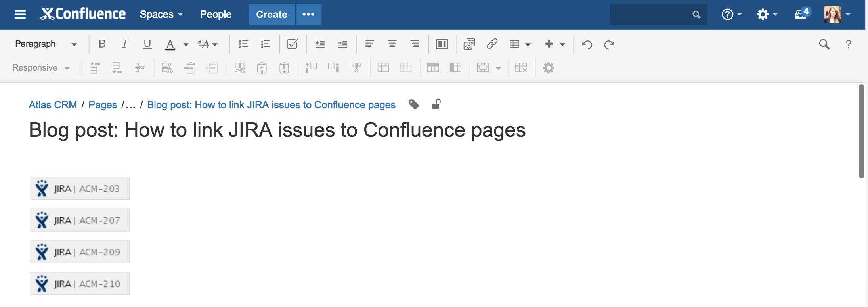Viewport: 868px width, 307px height.
Task: Open the Help menu in header
Action: 732,15
